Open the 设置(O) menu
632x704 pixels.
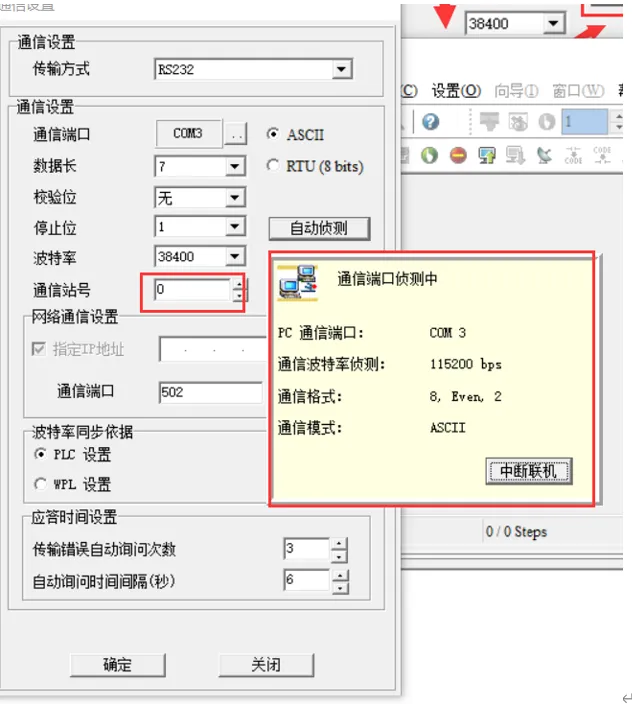pyautogui.click(x=456, y=91)
